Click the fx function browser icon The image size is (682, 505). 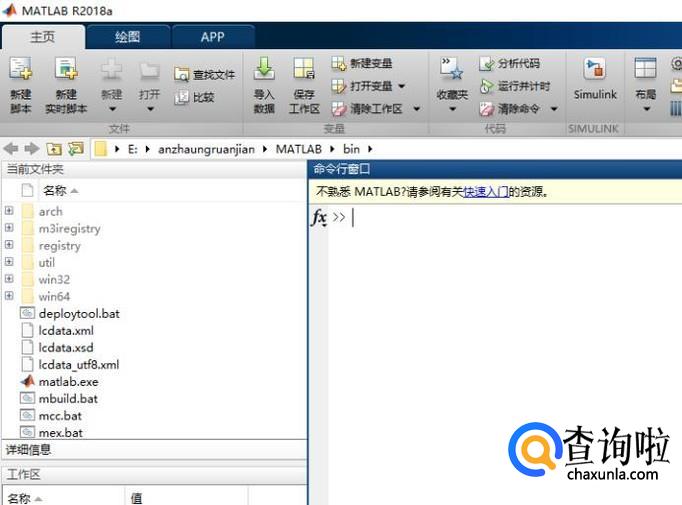tap(319, 217)
